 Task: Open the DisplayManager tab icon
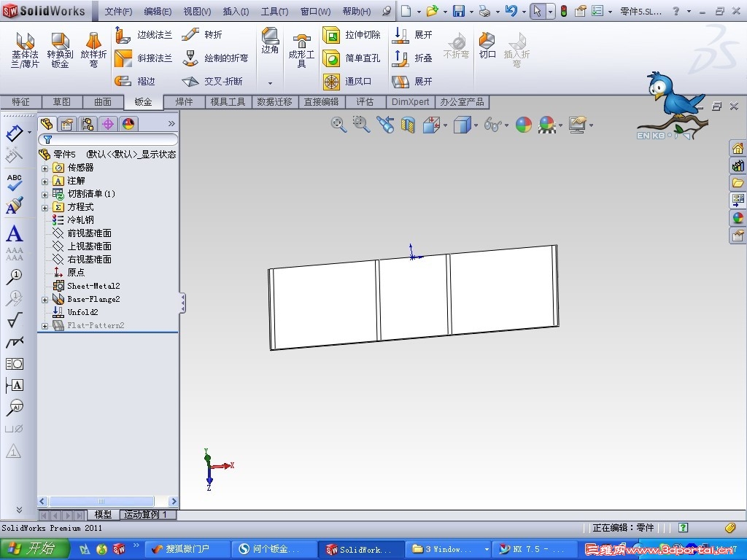pyautogui.click(x=128, y=124)
